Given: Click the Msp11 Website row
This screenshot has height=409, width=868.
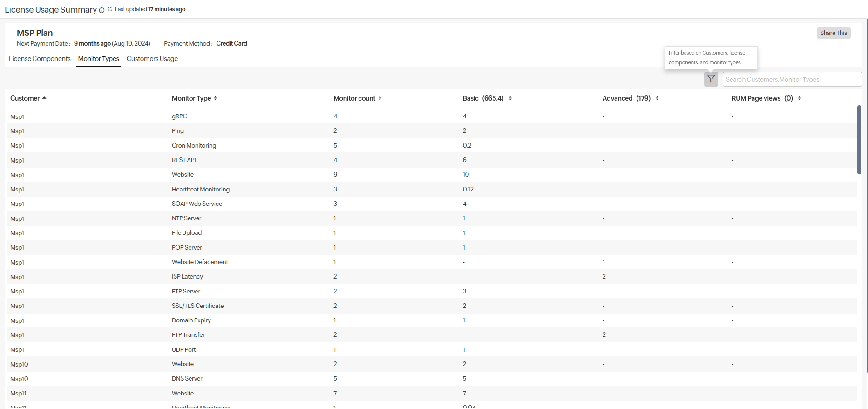Looking at the screenshot, I should (183, 394).
